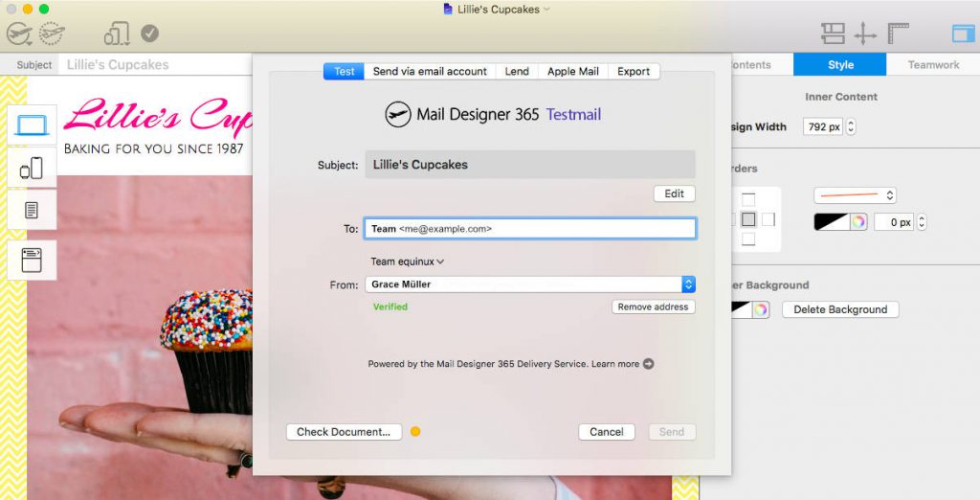Select the right border square
Screen dimensions: 980x500
point(768,219)
